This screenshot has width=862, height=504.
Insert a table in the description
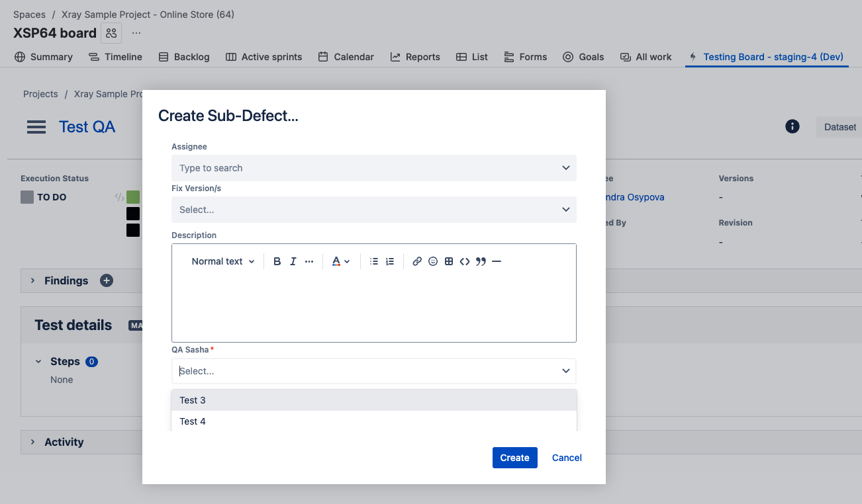click(x=449, y=261)
